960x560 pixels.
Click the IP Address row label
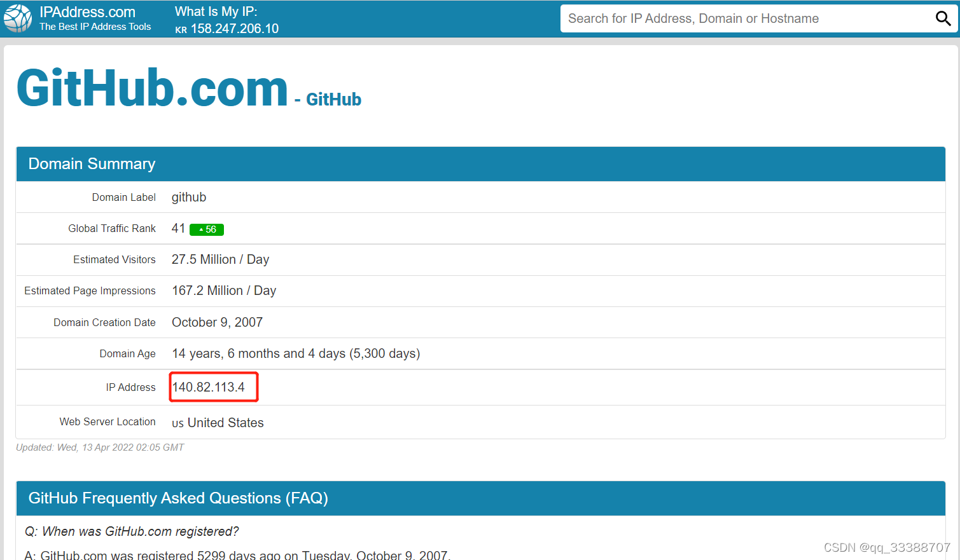point(130,387)
